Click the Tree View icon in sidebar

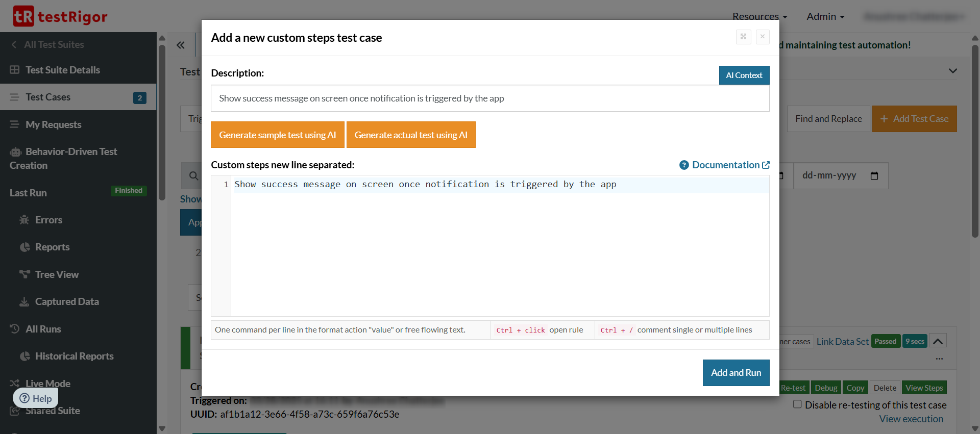tap(24, 274)
